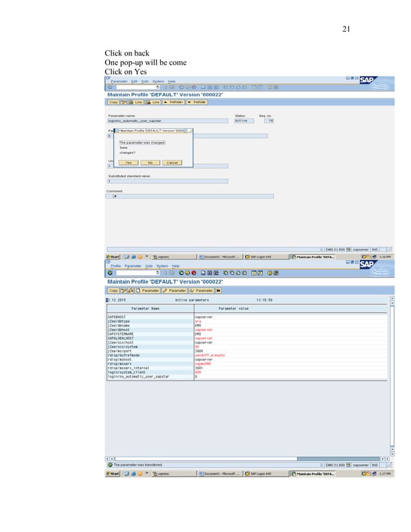Click Customize Local Layout icon in Active parameters window
Screen dimensions: 411x532
point(276,273)
